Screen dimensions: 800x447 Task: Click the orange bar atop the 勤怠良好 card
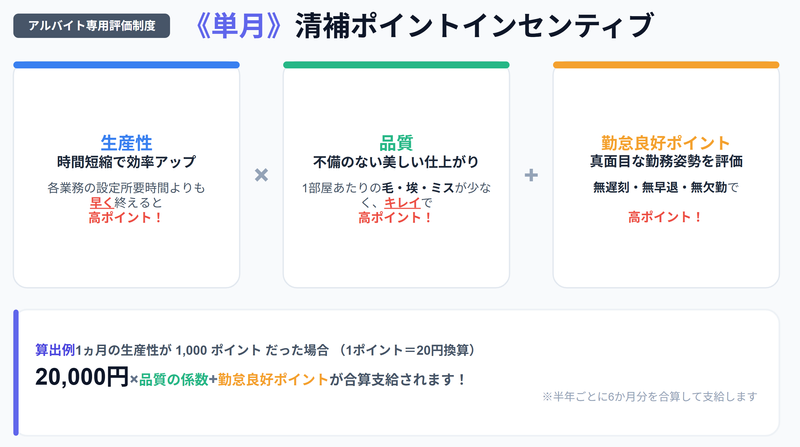click(x=666, y=65)
